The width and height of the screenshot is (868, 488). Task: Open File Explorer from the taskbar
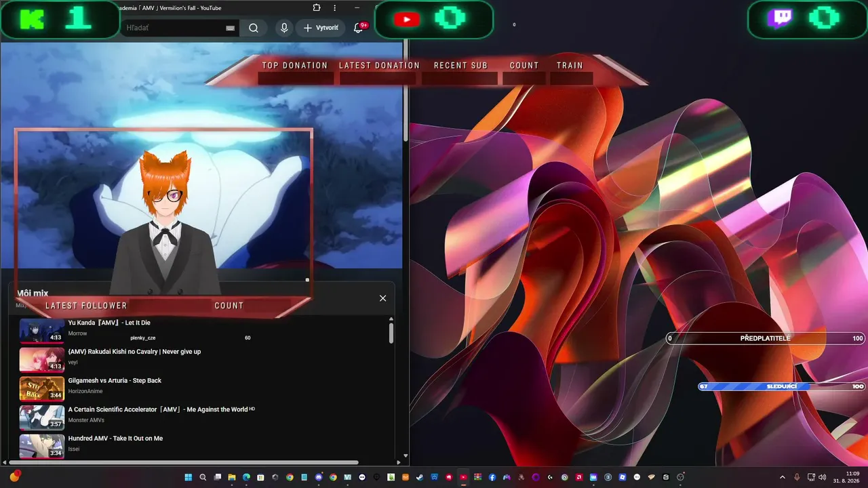point(232,477)
